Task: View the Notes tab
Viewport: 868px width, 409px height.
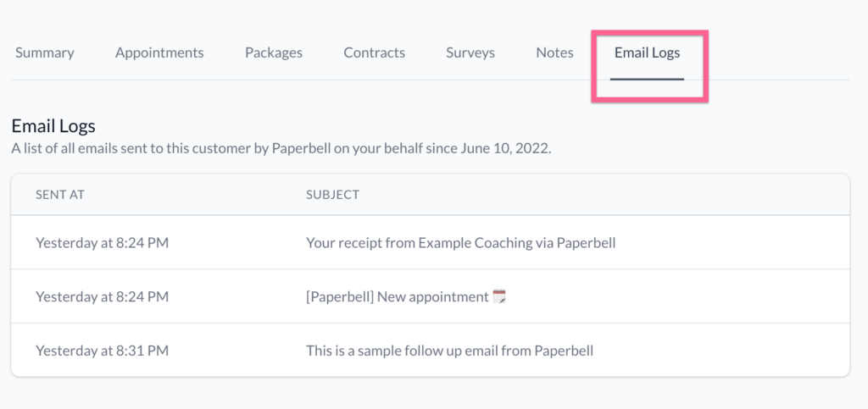Action: click(x=554, y=53)
